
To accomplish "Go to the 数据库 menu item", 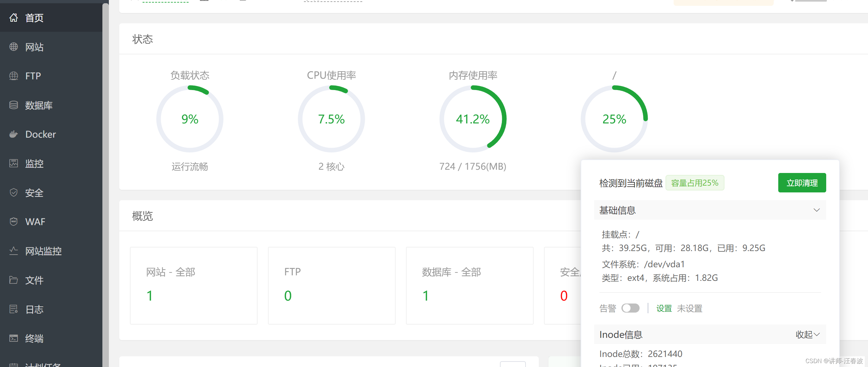I will click(x=51, y=105).
